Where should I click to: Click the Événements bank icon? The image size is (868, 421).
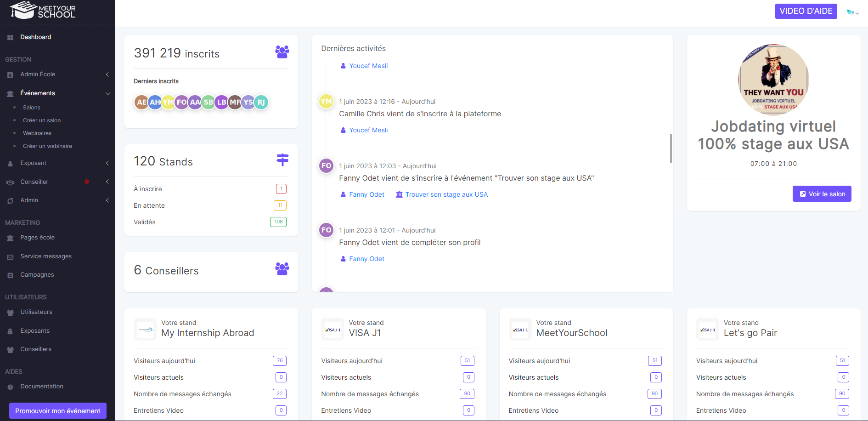[10, 93]
